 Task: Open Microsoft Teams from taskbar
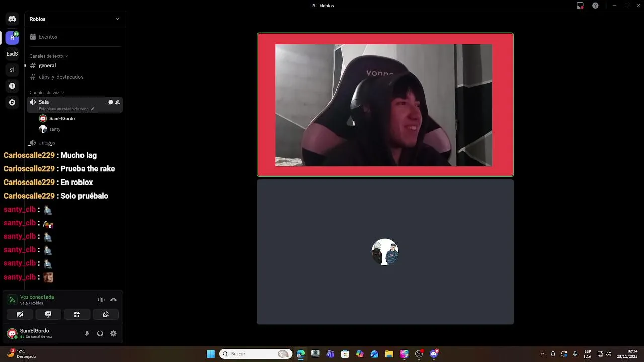coord(330,354)
